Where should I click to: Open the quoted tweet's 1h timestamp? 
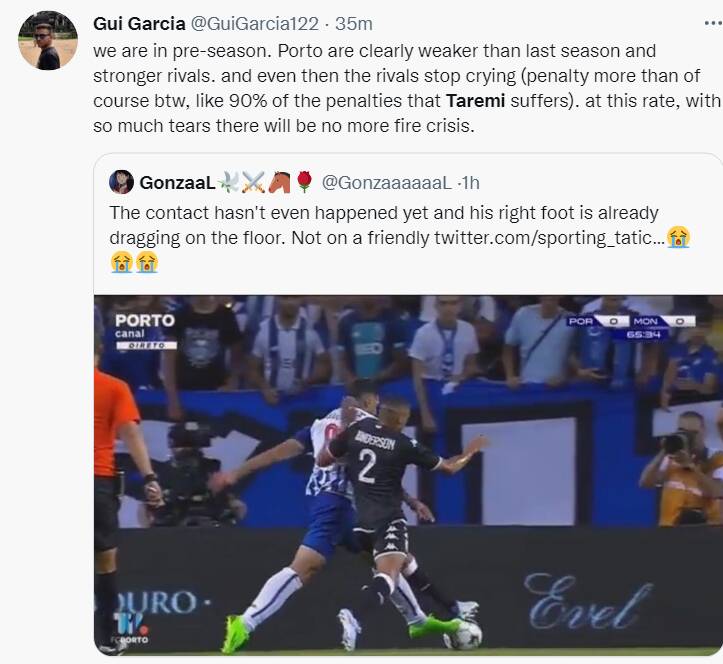[x=469, y=182]
